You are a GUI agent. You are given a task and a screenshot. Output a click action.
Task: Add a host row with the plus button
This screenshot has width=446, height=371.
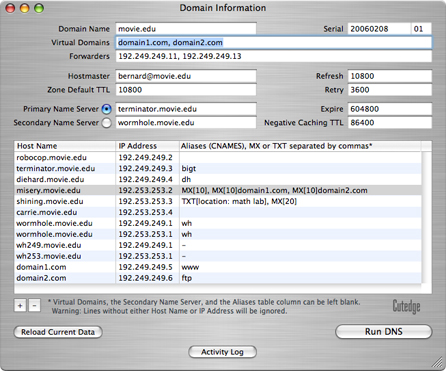point(20,305)
